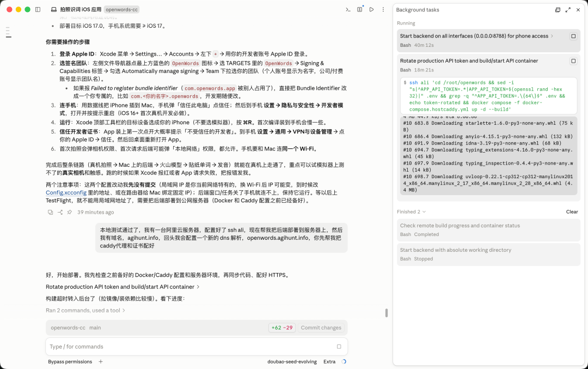This screenshot has height=369, width=588.
Task: Click the conversation outline marker in the left gutter
Action: point(9,32)
